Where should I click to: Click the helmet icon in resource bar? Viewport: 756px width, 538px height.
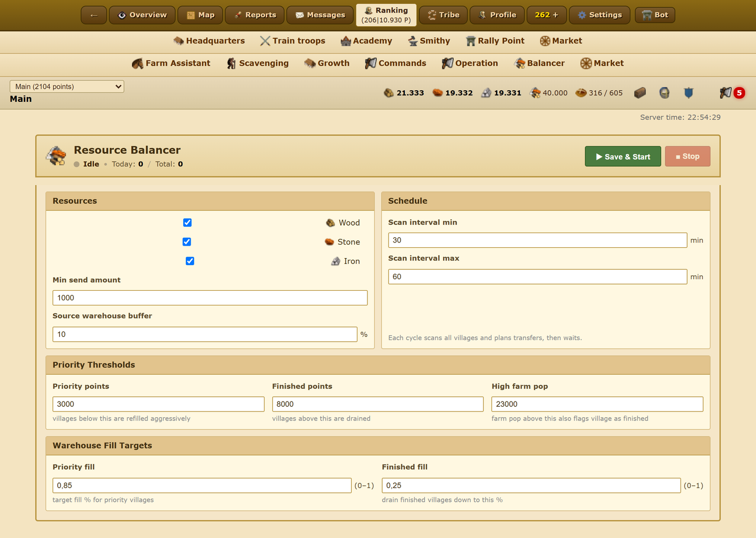664,93
